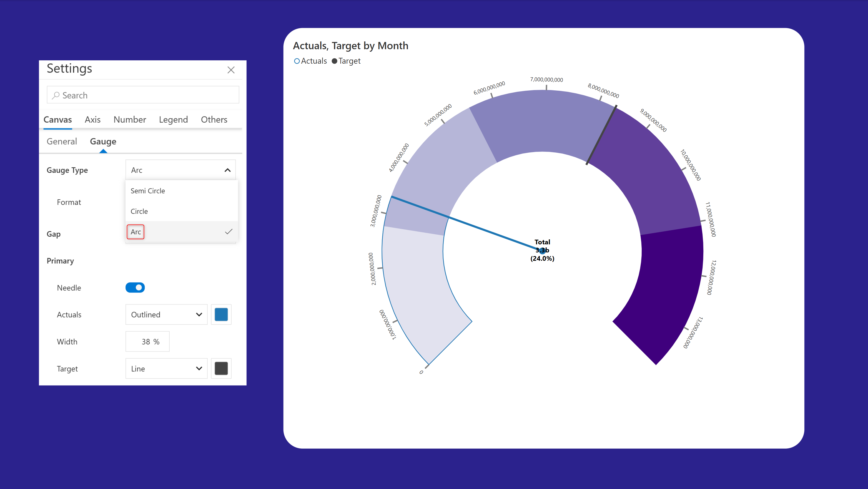Image resolution: width=868 pixels, height=489 pixels.
Task: Collapse Gauge Type dropdown chevron
Action: click(227, 170)
